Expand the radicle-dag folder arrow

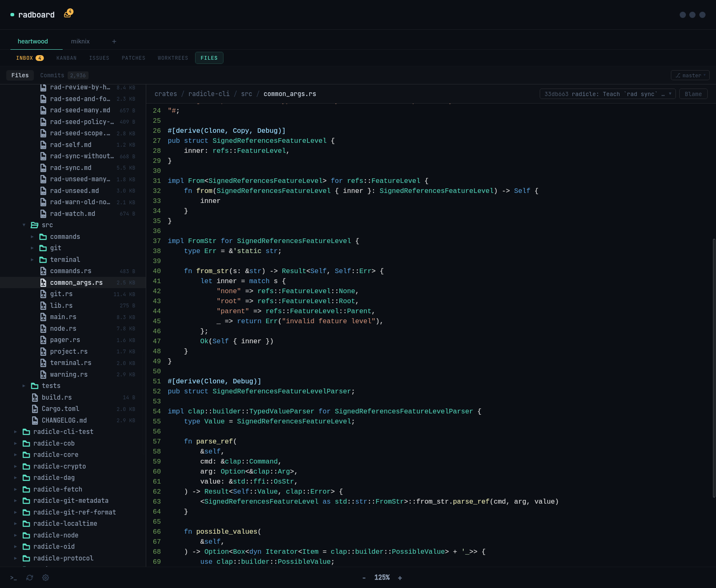(15, 478)
